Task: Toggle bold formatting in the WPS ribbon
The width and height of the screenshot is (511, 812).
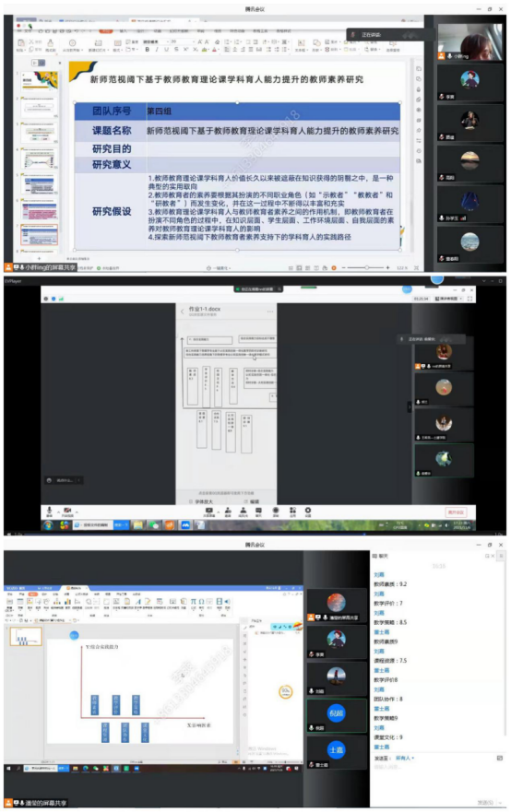Action: pos(148,50)
